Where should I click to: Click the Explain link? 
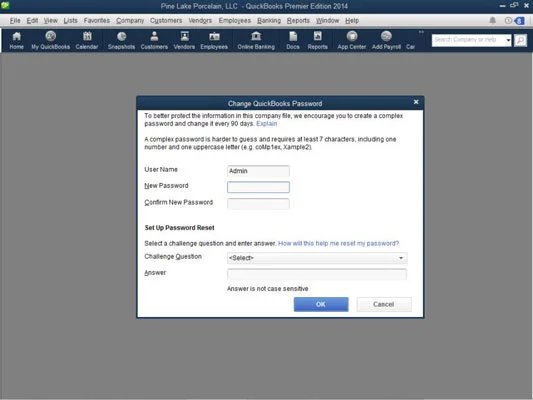click(x=266, y=124)
